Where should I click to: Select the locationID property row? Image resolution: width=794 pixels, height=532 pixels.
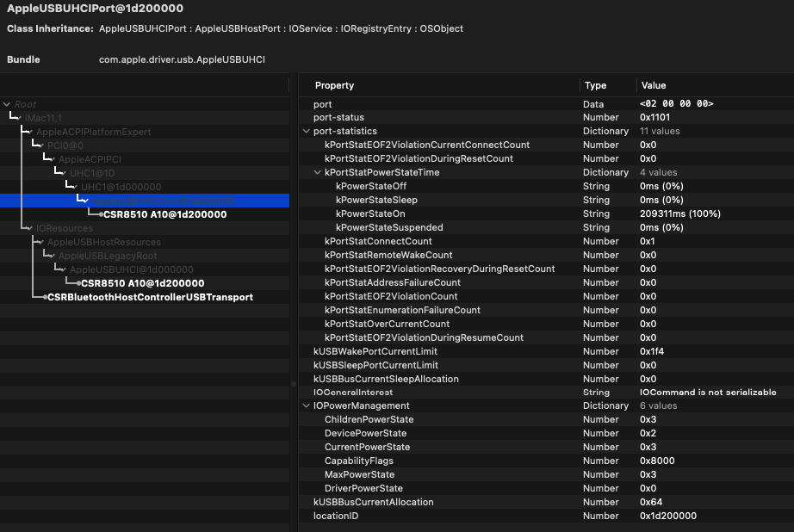[x=546, y=516]
